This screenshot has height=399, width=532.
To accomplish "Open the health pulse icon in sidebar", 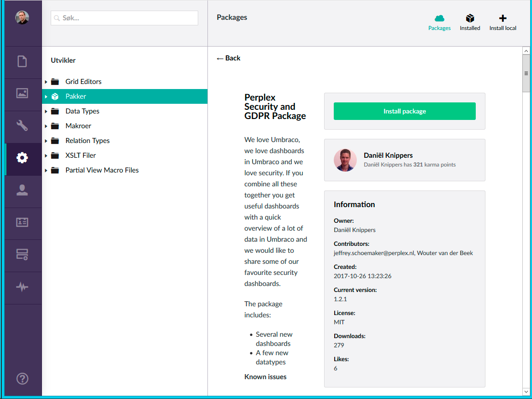I will [x=22, y=287].
